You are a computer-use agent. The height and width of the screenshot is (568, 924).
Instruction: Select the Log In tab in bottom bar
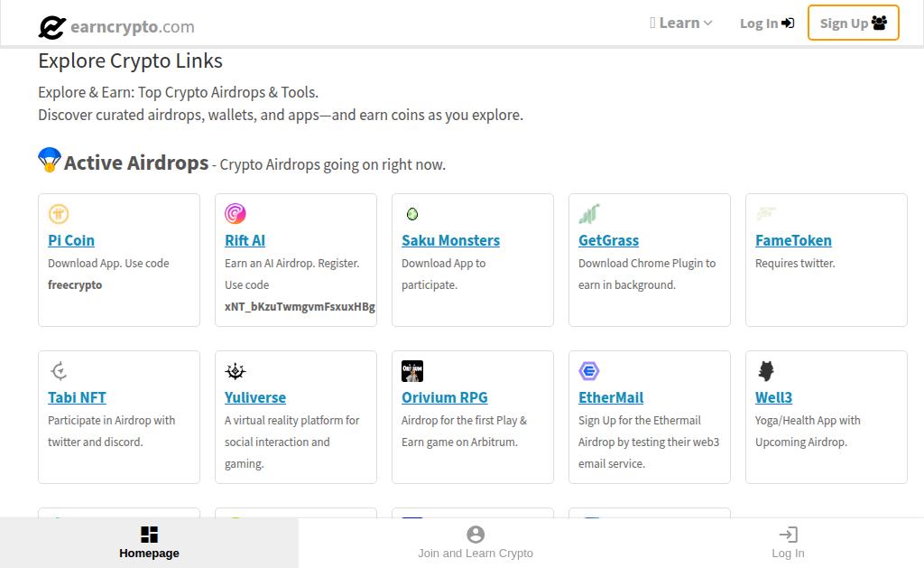(788, 543)
